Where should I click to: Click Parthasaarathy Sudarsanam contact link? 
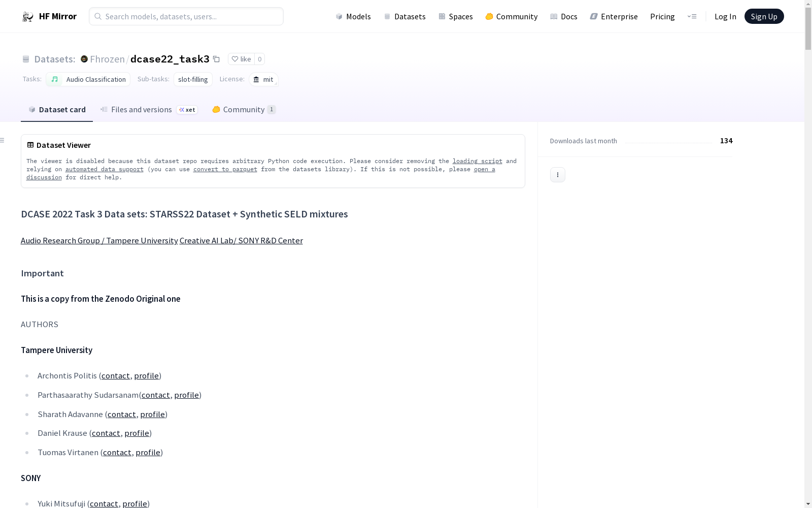click(x=156, y=395)
